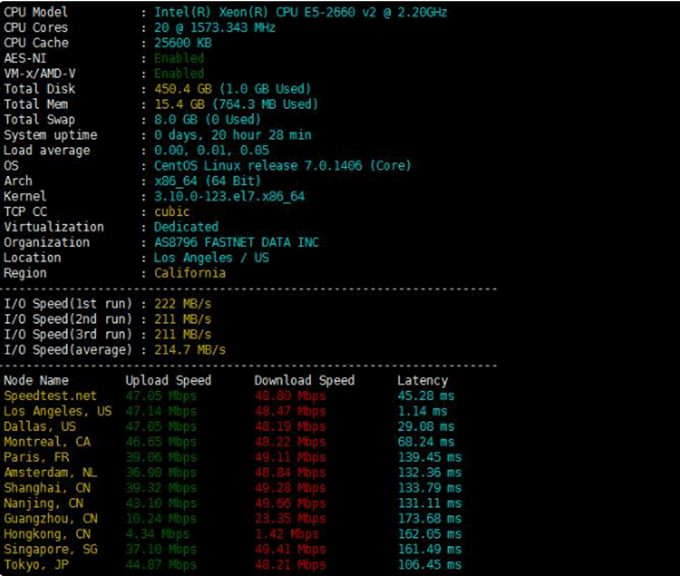680x576 pixels.
Task: Click the Organization value AS8796 FASTNET DATA INC
Action: [236, 242]
